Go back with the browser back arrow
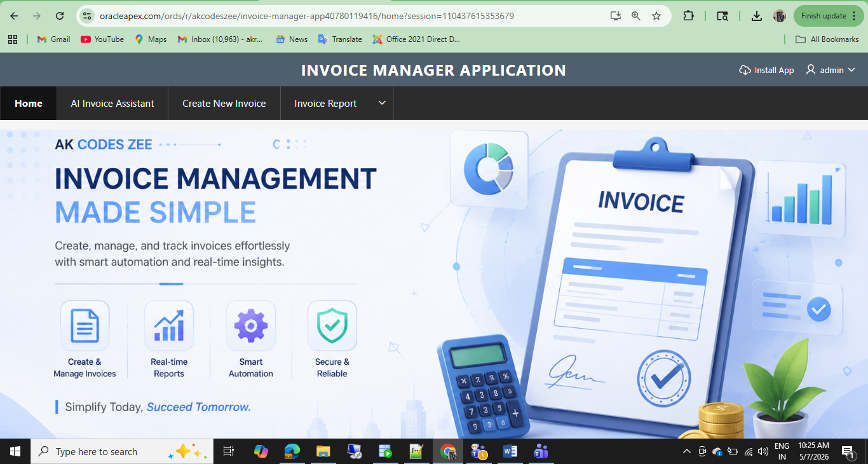Screen dimensions: 868x464 pos(14,16)
